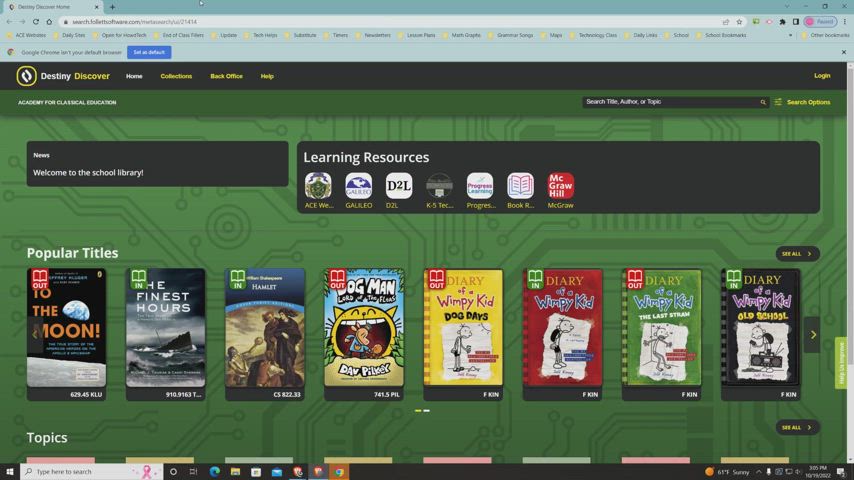Open the ACE Website learning resource icon
854x480 pixels.
(318, 186)
